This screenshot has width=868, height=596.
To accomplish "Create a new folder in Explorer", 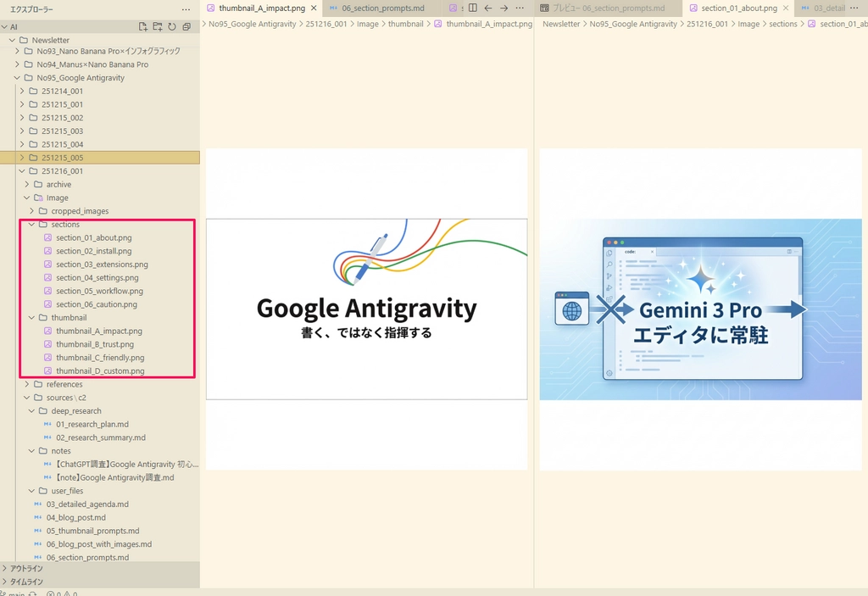I will click(x=158, y=26).
